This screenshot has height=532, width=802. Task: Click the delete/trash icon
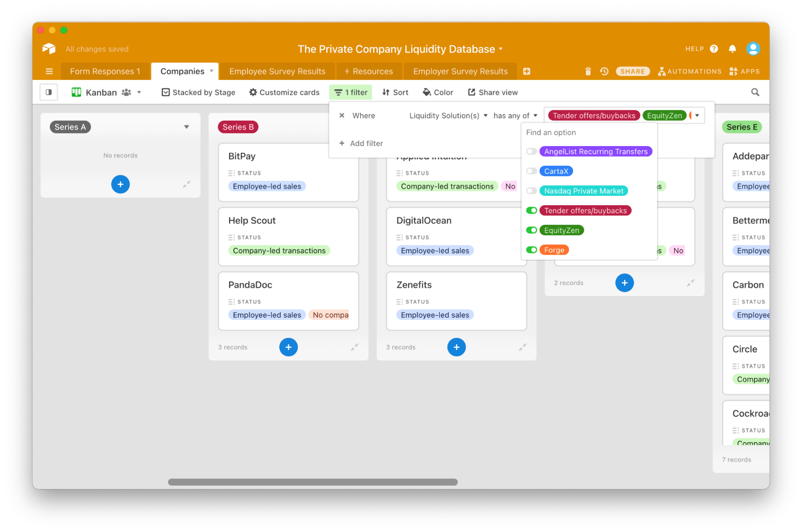tap(587, 71)
